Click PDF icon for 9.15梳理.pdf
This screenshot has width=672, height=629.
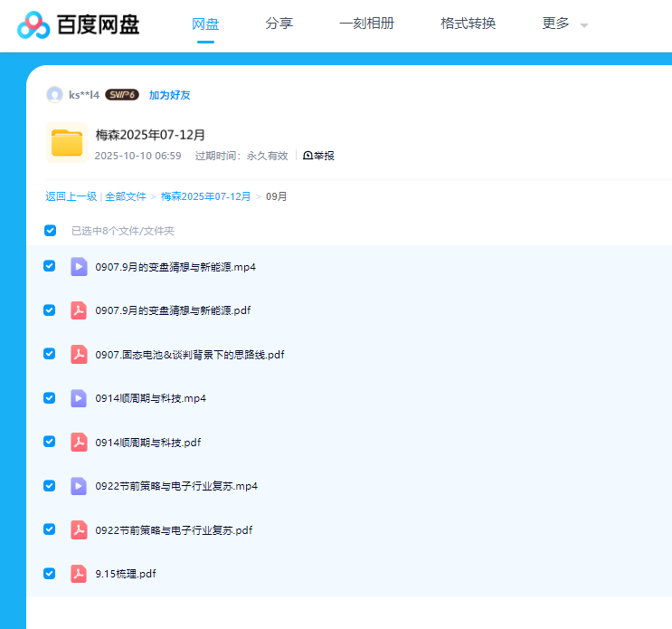(x=80, y=574)
